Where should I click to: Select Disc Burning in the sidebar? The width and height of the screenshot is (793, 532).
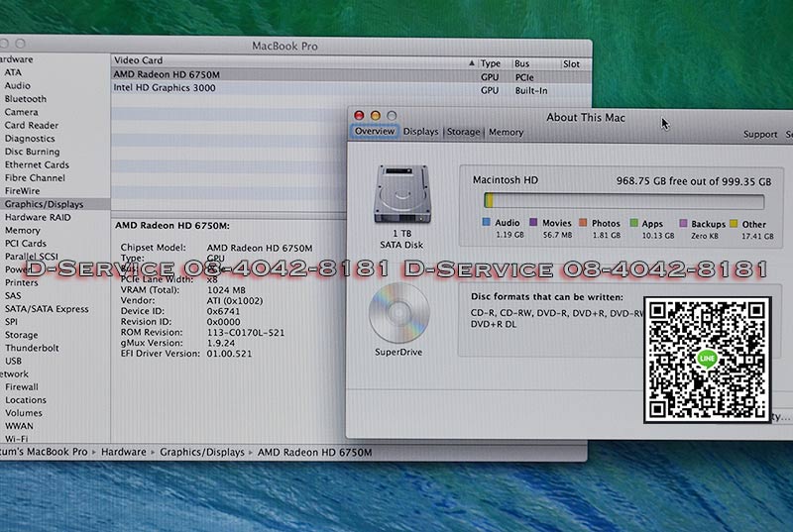(x=33, y=151)
